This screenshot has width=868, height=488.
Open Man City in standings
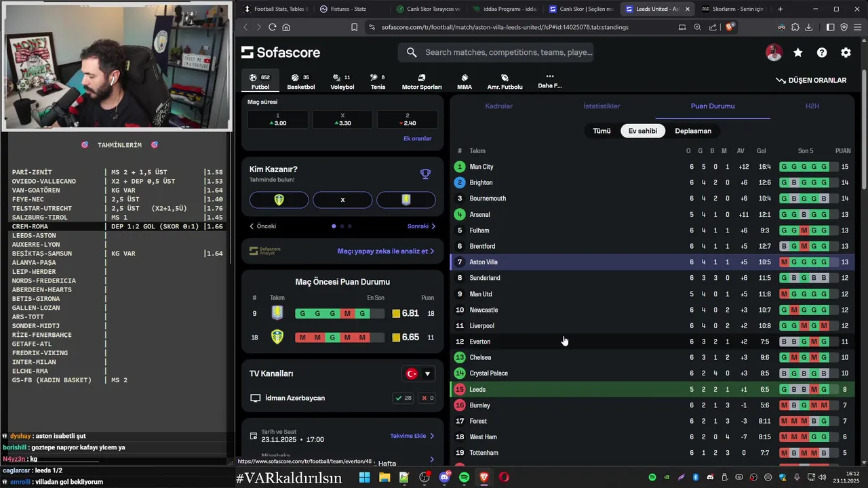point(652,167)
